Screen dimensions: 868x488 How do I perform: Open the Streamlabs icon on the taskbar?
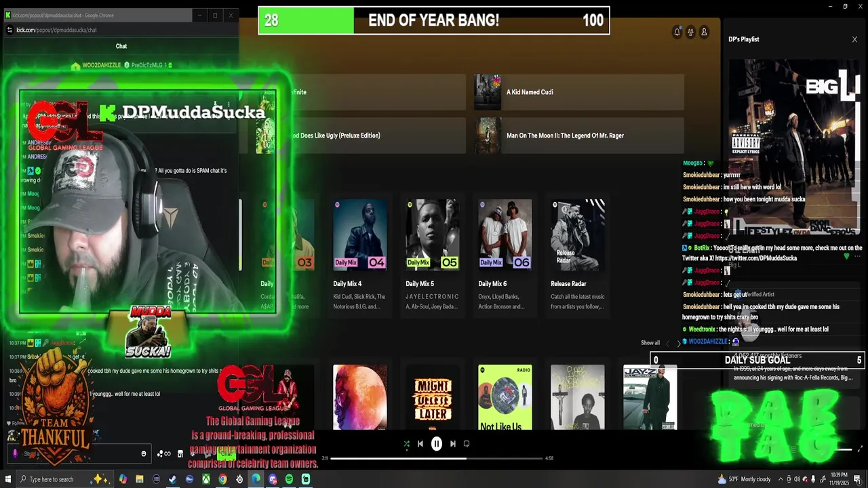(306, 479)
